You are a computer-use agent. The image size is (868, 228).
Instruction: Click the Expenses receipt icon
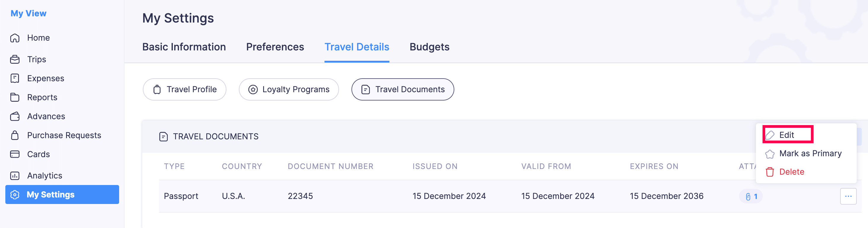click(15, 78)
